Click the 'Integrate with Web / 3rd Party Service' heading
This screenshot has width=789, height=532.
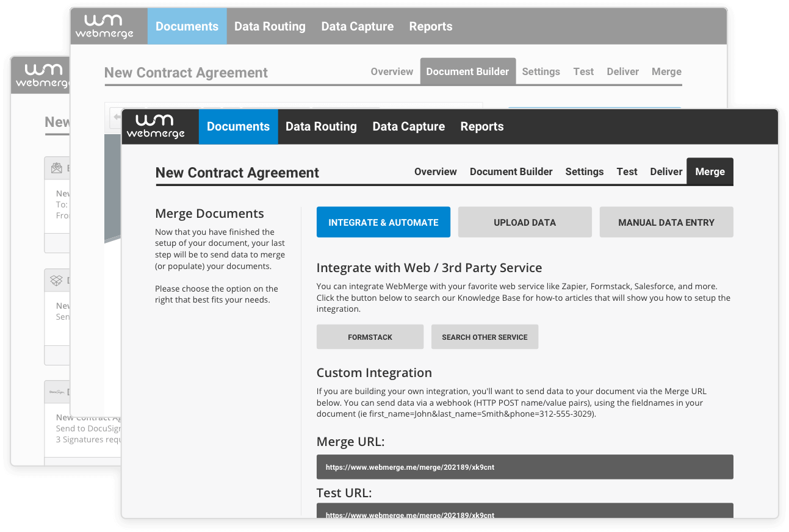(429, 268)
